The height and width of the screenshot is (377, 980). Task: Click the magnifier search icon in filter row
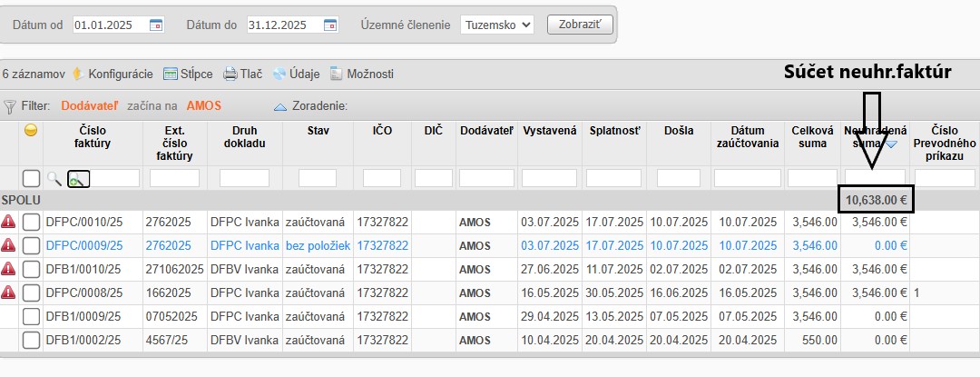pos(55,179)
